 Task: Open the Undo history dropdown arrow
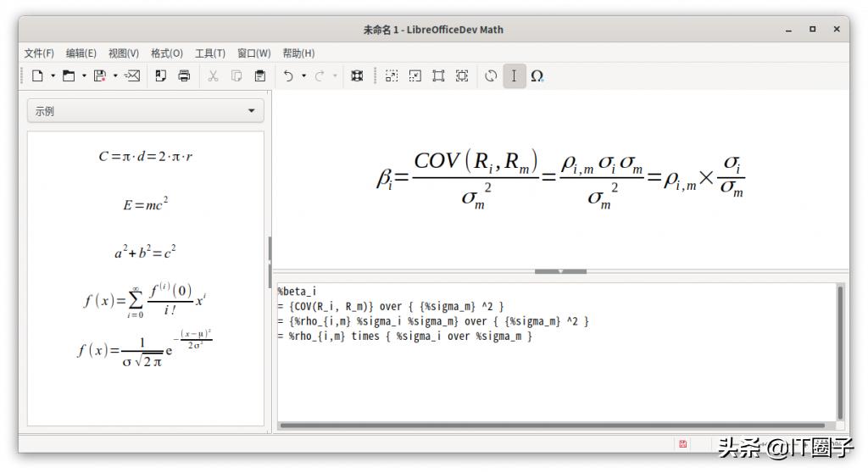[x=304, y=76]
